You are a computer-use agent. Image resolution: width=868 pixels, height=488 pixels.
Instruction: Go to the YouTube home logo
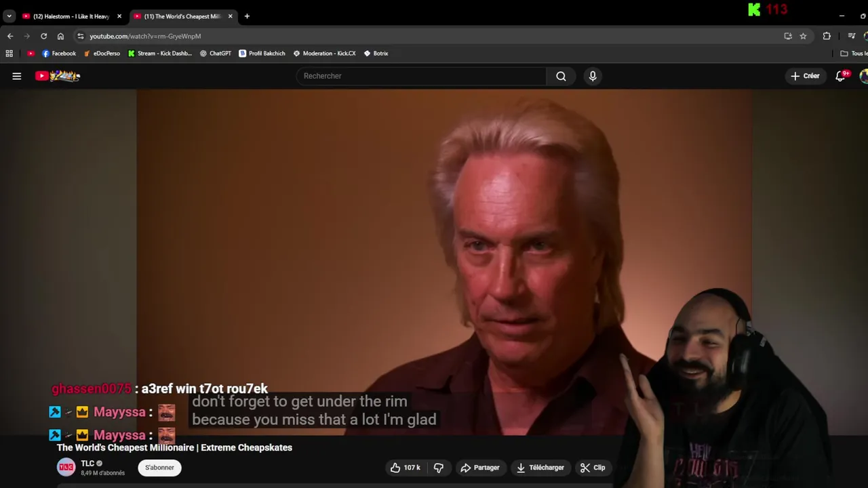[x=58, y=76]
